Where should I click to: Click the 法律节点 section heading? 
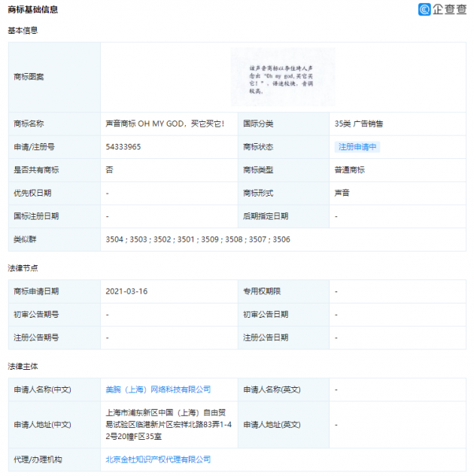coord(23,268)
